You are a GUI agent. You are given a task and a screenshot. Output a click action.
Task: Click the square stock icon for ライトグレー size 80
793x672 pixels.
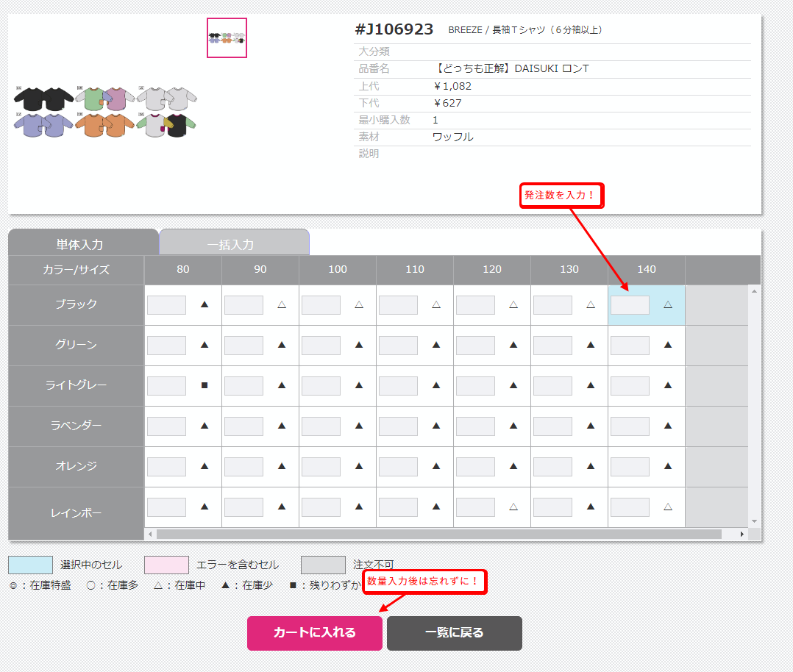tap(205, 385)
